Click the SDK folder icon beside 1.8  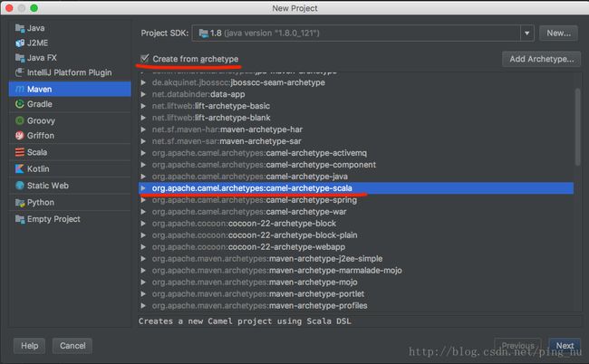[x=203, y=34]
